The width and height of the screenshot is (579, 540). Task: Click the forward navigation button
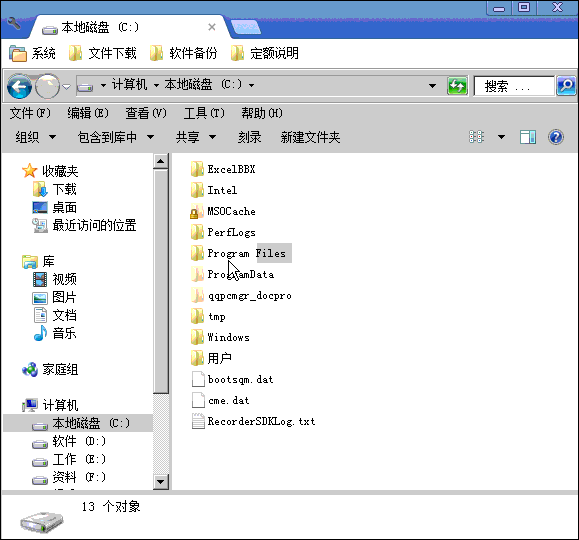click(47, 86)
